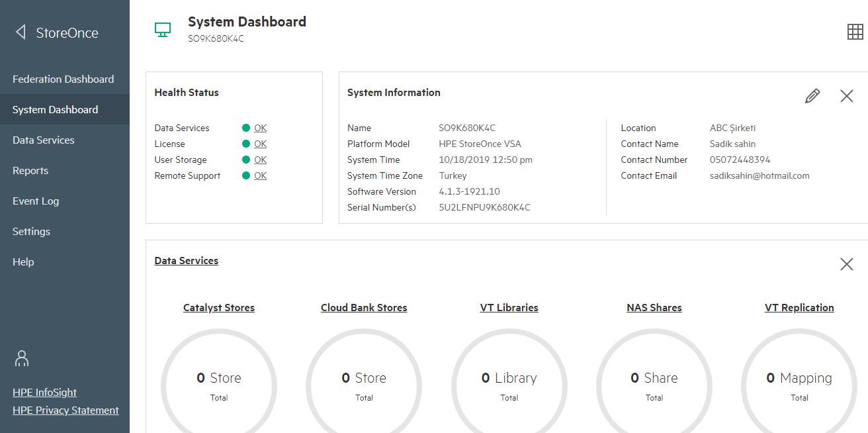Select system time 10/18/2019 12:50 pm
Viewport: 868px width, 433px height.
(486, 160)
